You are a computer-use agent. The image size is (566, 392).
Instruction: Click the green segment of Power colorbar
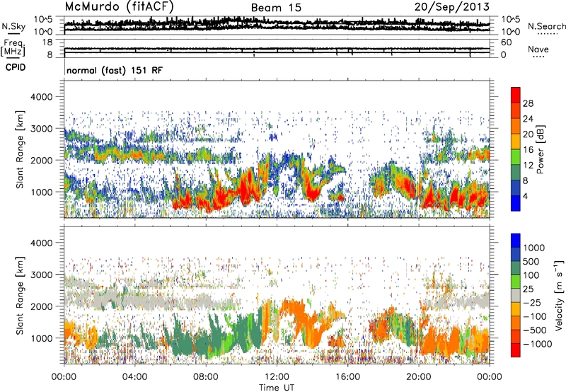click(516, 157)
